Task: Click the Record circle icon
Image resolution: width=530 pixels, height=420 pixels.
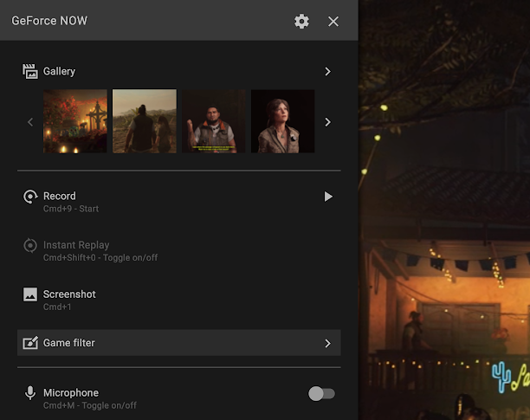Action: [30, 197]
